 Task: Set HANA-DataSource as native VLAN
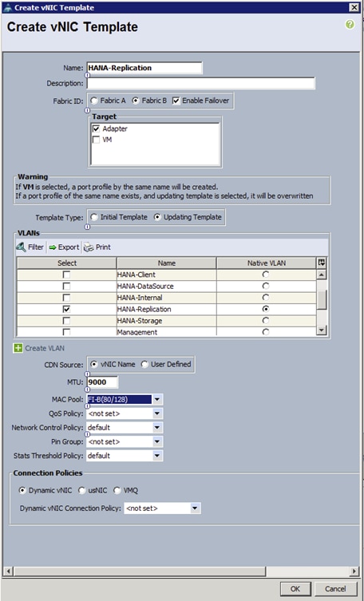tap(266, 286)
